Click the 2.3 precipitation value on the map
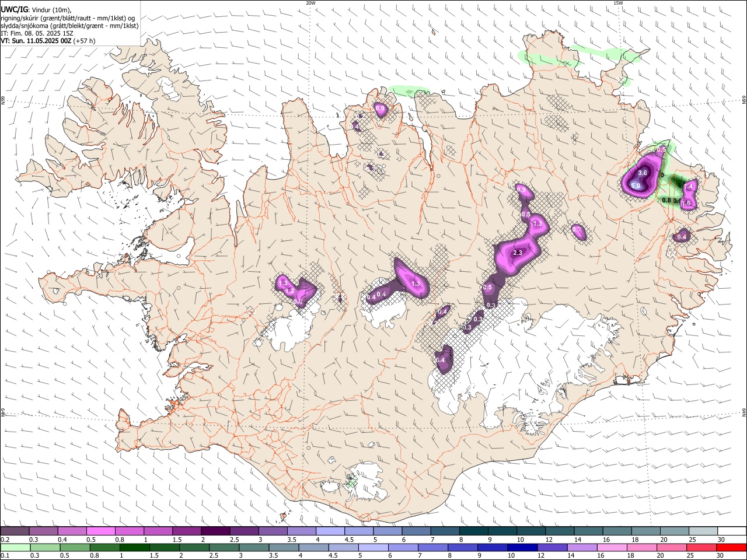 click(517, 253)
